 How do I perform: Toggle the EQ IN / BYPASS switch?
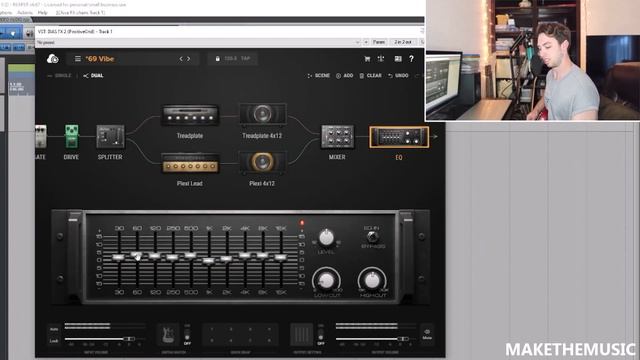[x=372, y=237]
